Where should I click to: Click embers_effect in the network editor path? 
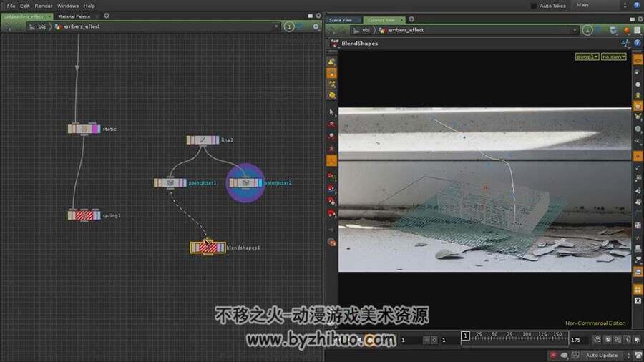pos(82,26)
